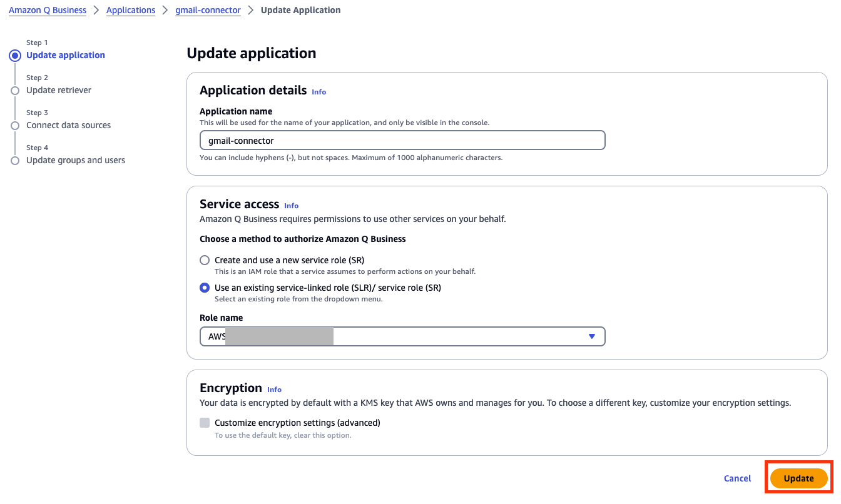Screen dimensions: 841x504
Task: Open Step 4 Update groups and users
Action: click(76, 160)
